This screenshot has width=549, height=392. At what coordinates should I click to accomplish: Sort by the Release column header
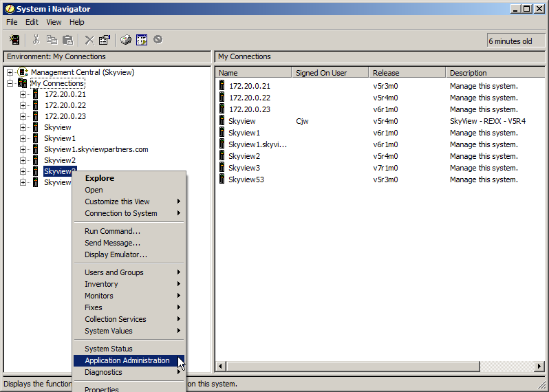407,73
